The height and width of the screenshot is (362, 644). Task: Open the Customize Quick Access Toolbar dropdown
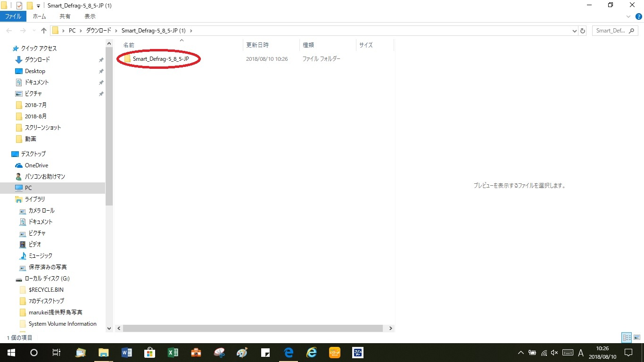click(38, 6)
